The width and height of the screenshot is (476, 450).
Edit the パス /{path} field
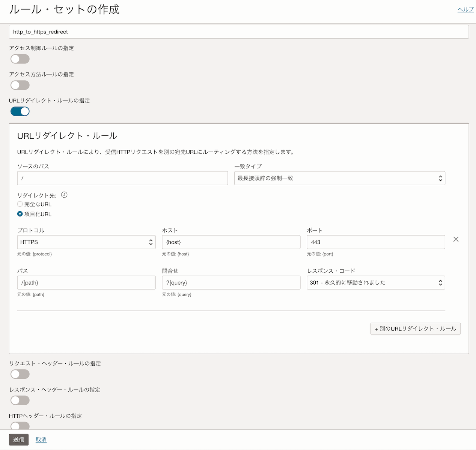pyautogui.click(x=86, y=282)
